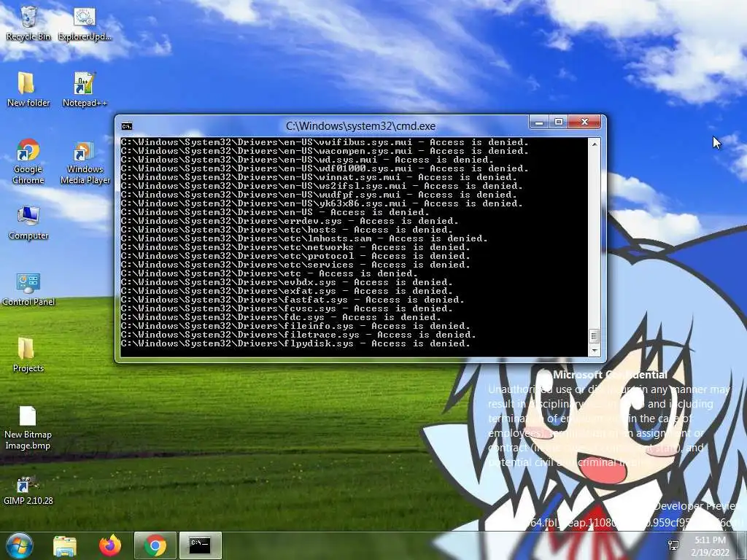Launch Notepad++ from the desktop
This screenshot has width=747, height=560.
click(85, 90)
